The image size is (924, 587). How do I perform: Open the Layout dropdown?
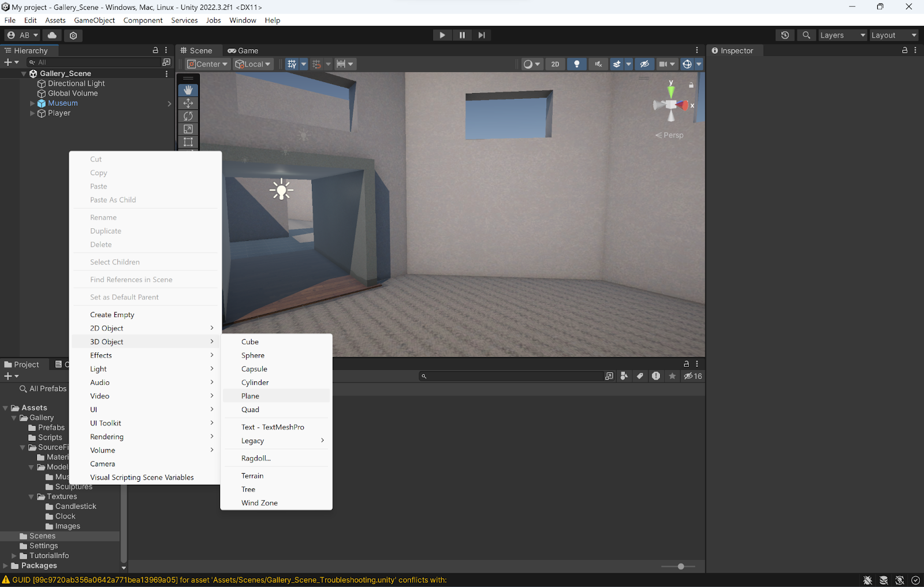pos(893,35)
